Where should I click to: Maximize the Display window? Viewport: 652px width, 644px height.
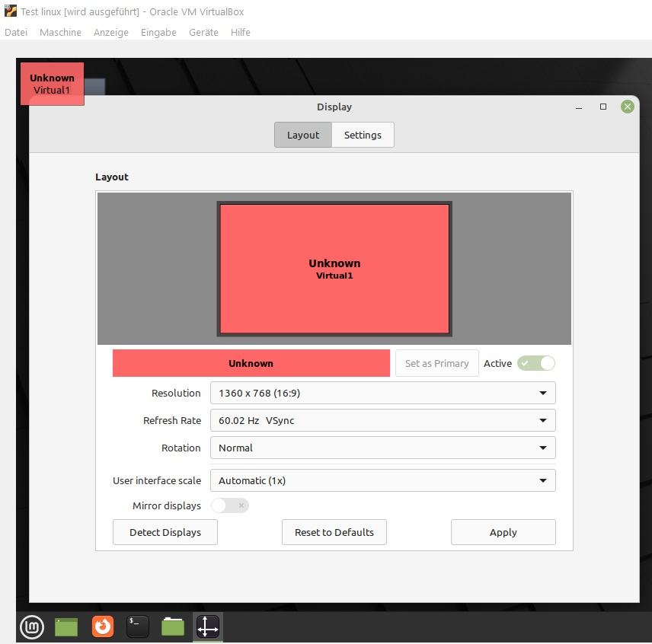click(x=603, y=107)
